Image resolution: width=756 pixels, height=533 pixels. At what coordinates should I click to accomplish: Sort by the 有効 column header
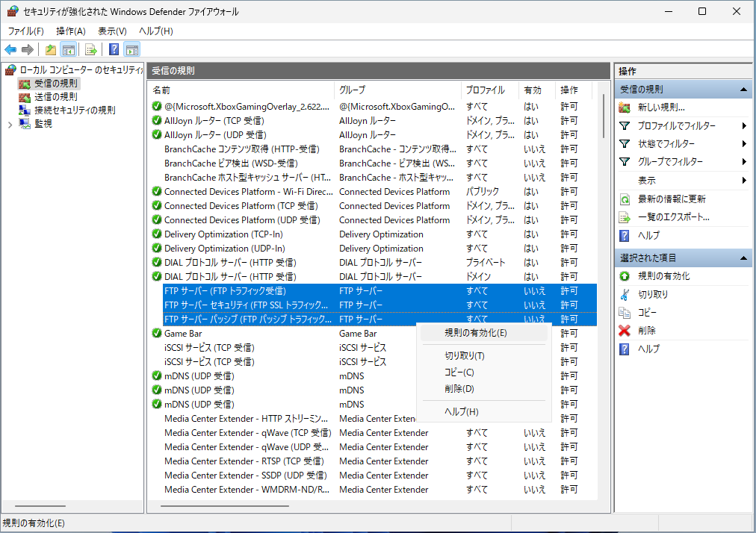[536, 90]
